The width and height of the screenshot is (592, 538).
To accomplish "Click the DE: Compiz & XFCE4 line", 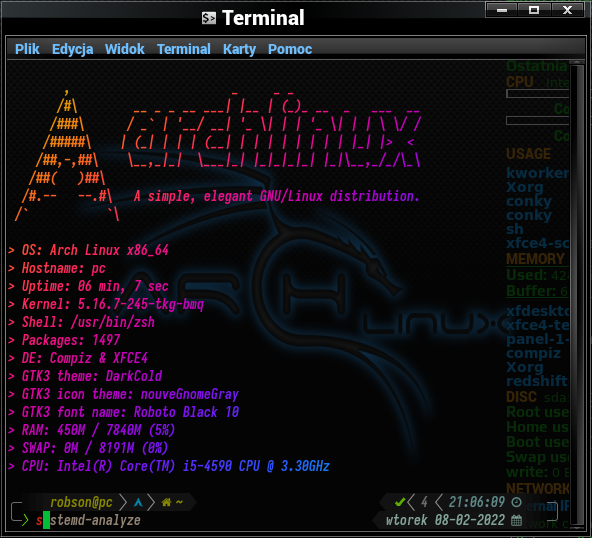I will [78, 358].
